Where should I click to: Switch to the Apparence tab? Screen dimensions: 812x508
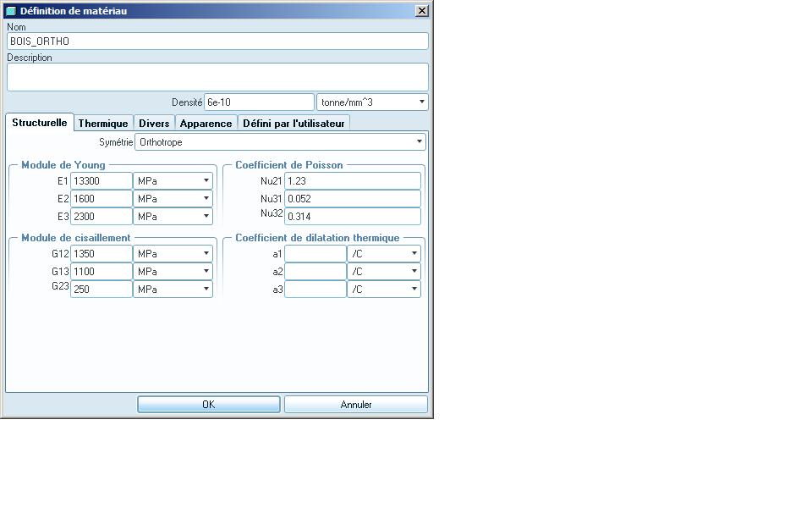tap(206, 124)
